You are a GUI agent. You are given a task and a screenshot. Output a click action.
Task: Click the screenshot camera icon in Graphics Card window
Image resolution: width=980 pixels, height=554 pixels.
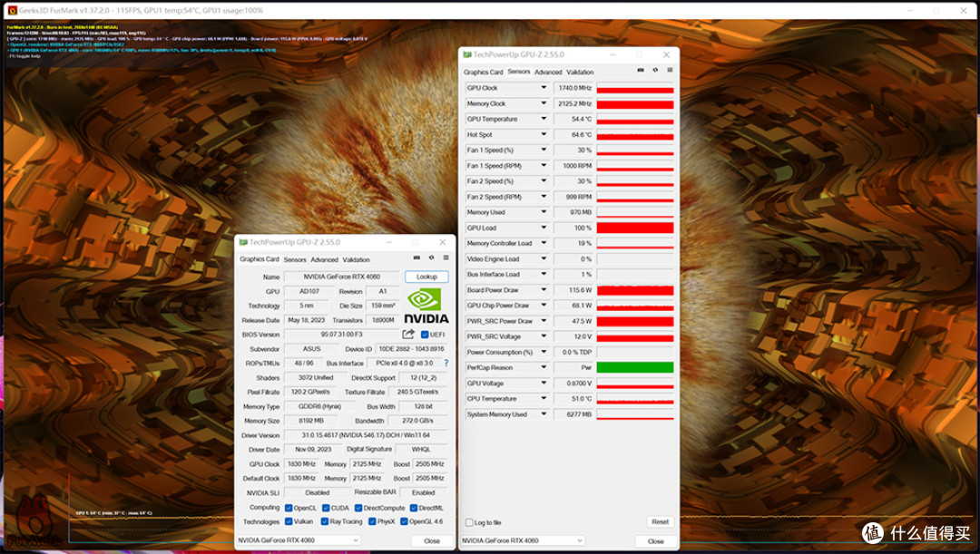[416, 258]
